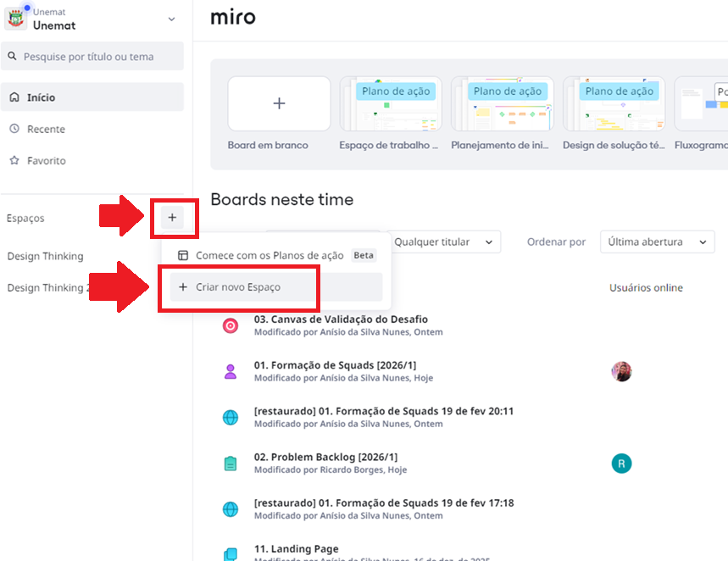728x561 pixels.
Task: Click the 'Ordenar por' label
Action: [556, 242]
